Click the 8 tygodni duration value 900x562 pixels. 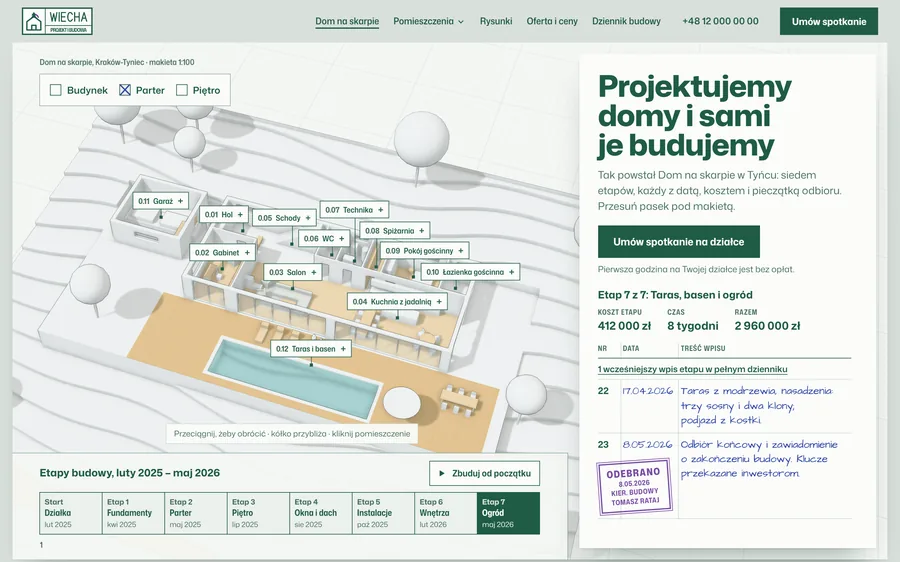pos(692,326)
